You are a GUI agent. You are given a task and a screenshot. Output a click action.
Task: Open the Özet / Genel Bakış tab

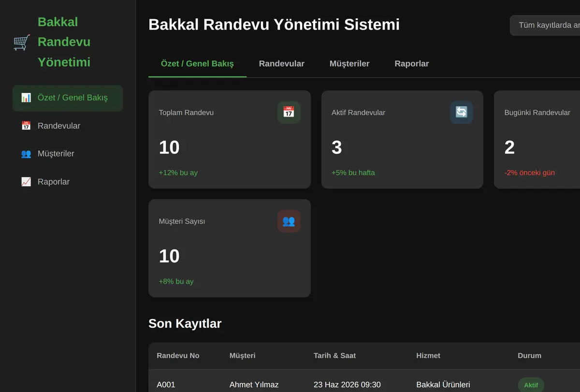pos(197,64)
